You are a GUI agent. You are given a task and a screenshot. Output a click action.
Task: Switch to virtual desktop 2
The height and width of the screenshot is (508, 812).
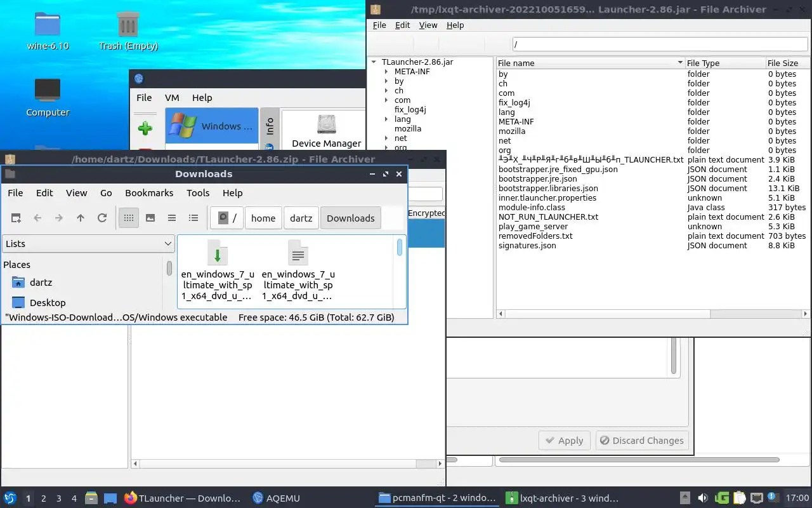(x=44, y=498)
